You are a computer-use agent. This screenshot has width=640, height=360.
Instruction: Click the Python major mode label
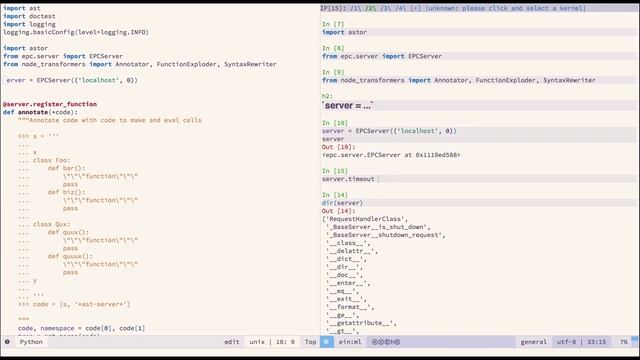pyautogui.click(x=31, y=342)
